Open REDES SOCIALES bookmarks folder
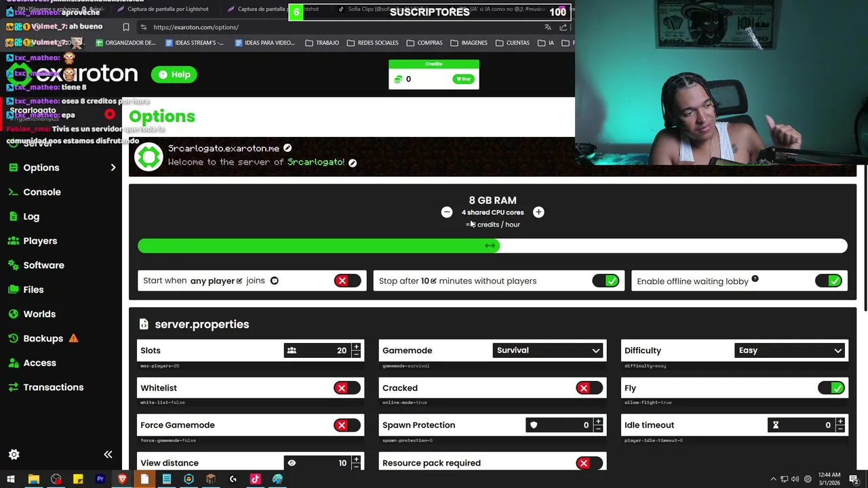 pos(372,43)
